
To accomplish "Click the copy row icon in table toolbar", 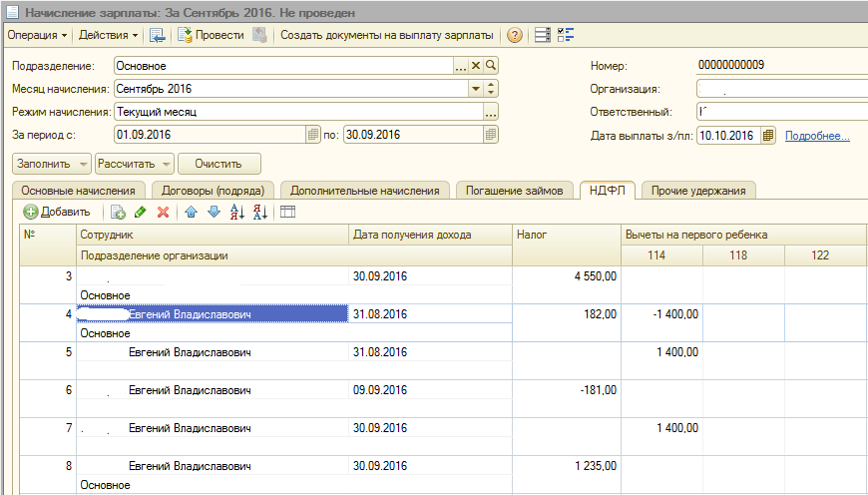I will pos(118,212).
